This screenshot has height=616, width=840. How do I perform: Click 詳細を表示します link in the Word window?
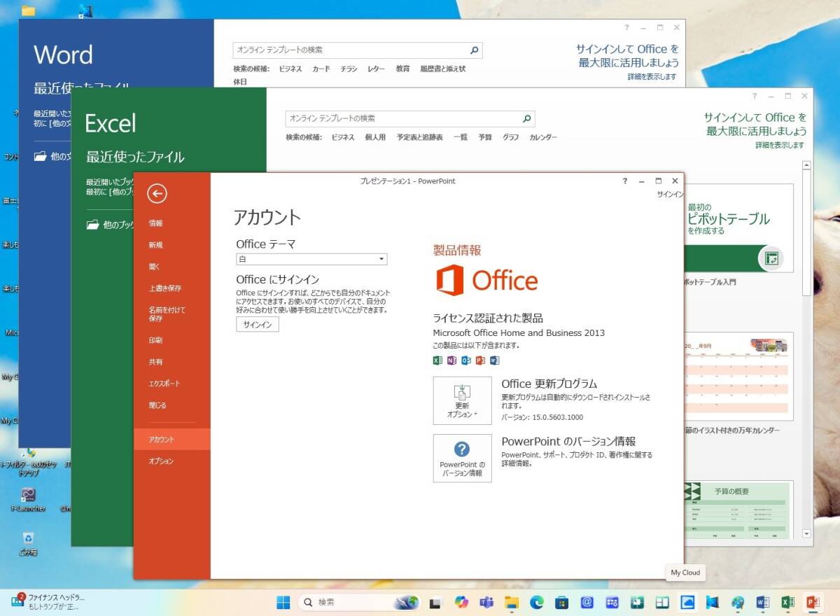coord(652,77)
